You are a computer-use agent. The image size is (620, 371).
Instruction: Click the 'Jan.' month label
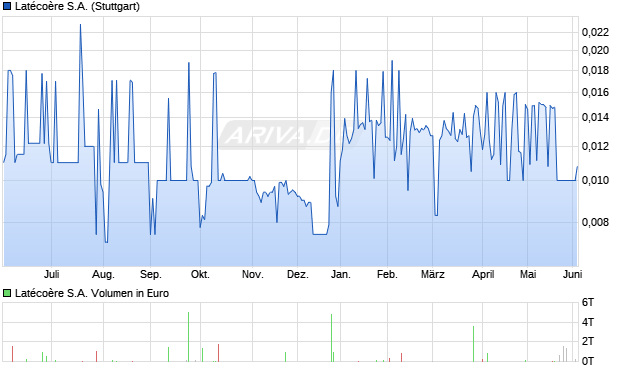[340, 274]
